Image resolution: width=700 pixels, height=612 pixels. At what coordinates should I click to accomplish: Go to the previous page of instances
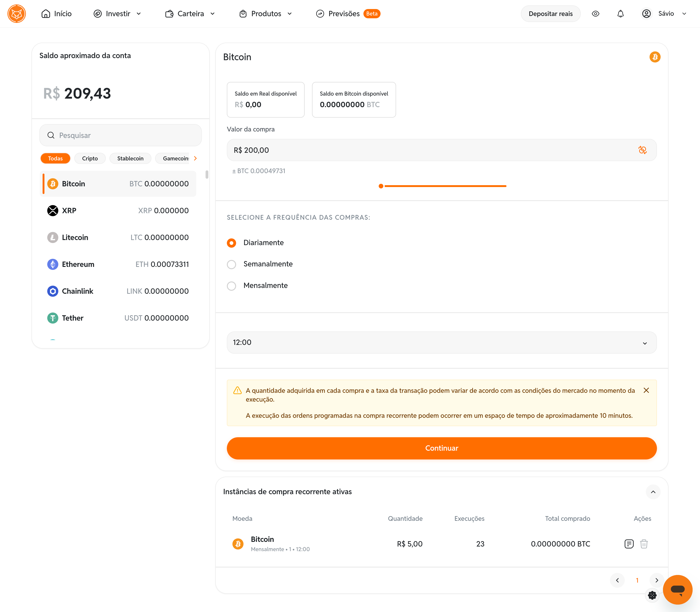(617, 580)
